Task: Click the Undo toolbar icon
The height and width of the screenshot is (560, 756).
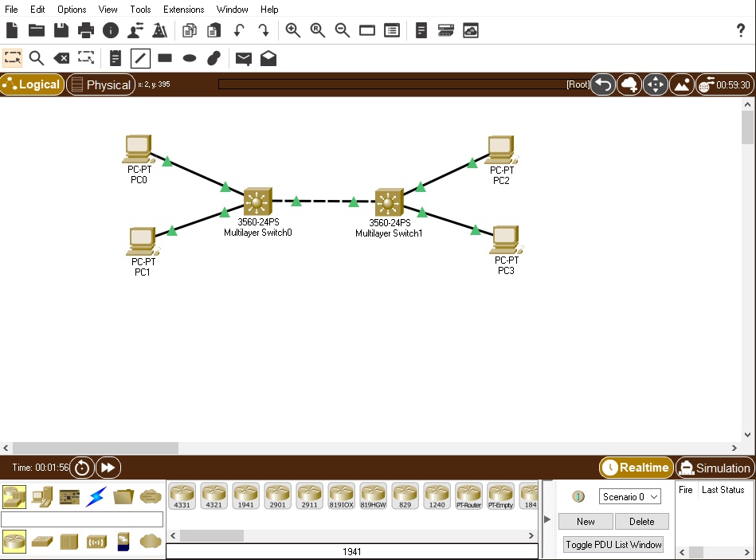Action: 241,30
